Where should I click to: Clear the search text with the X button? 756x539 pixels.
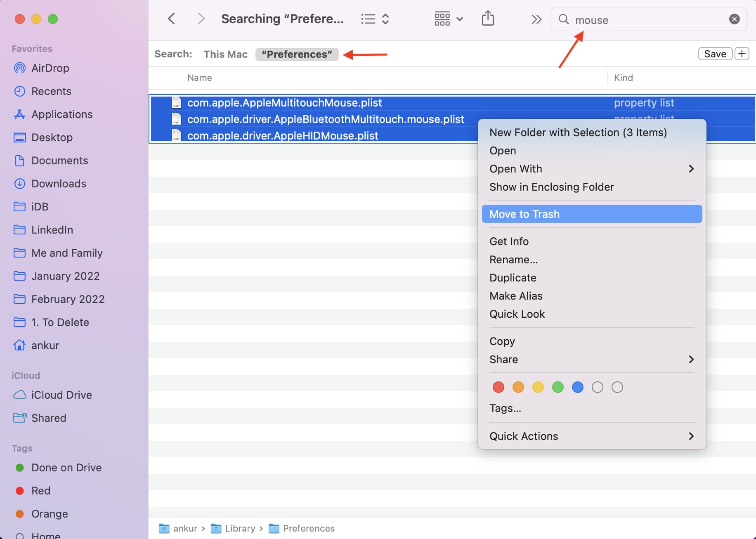point(734,19)
